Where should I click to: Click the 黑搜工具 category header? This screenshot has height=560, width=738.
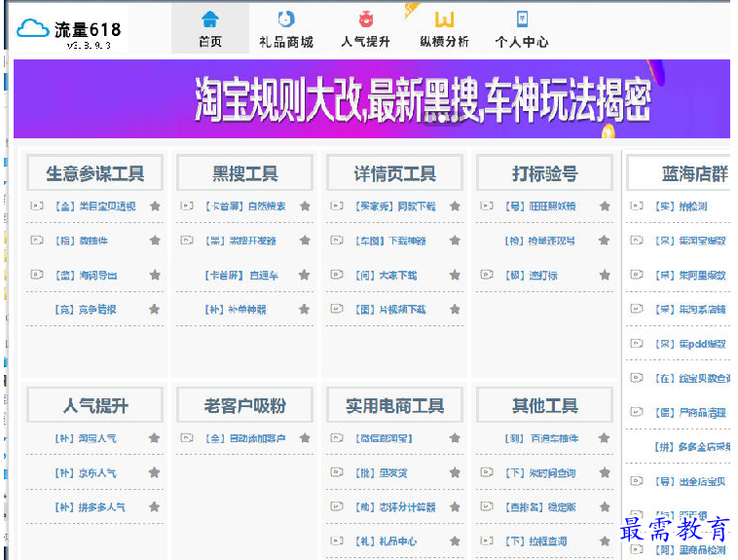coord(244,173)
